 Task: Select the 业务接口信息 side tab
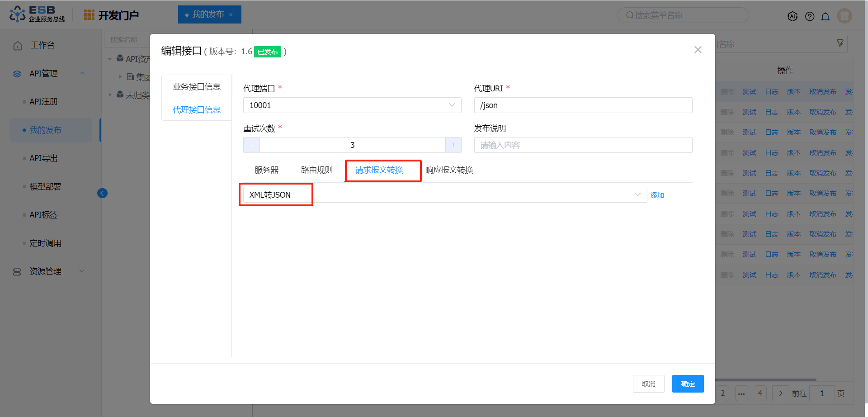[197, 86]
